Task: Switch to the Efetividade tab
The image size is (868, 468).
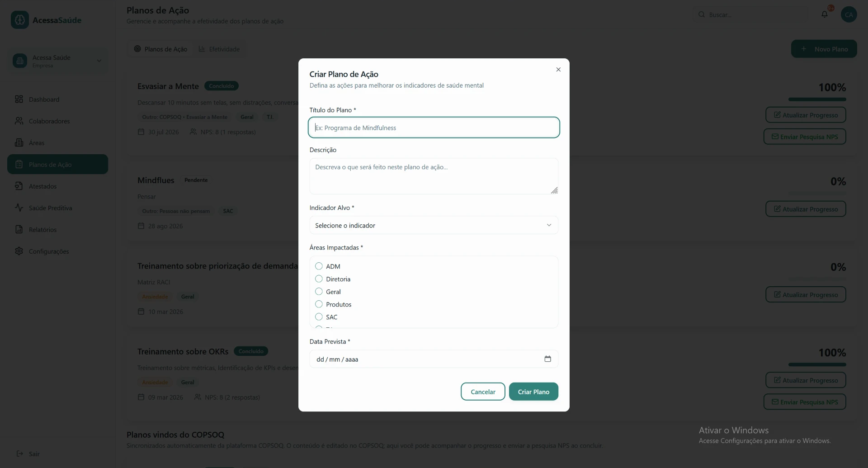Action: point(219,49)
